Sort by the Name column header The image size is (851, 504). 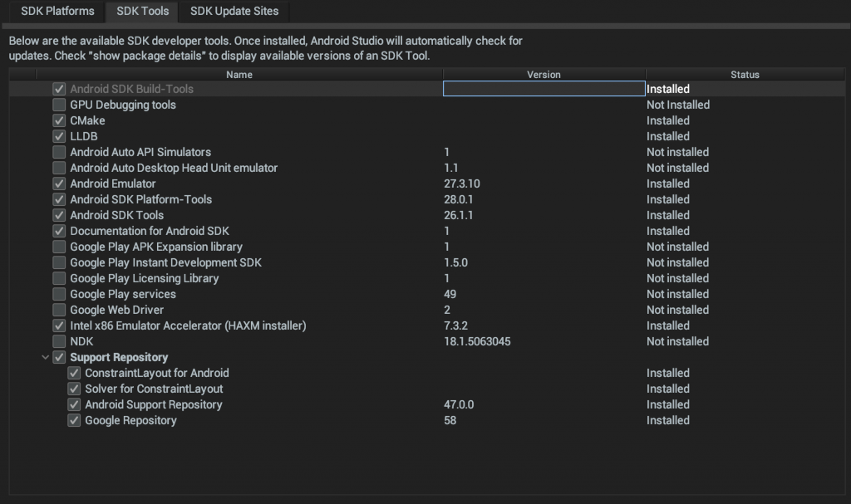pyautogui.click(x=239, y=75)
